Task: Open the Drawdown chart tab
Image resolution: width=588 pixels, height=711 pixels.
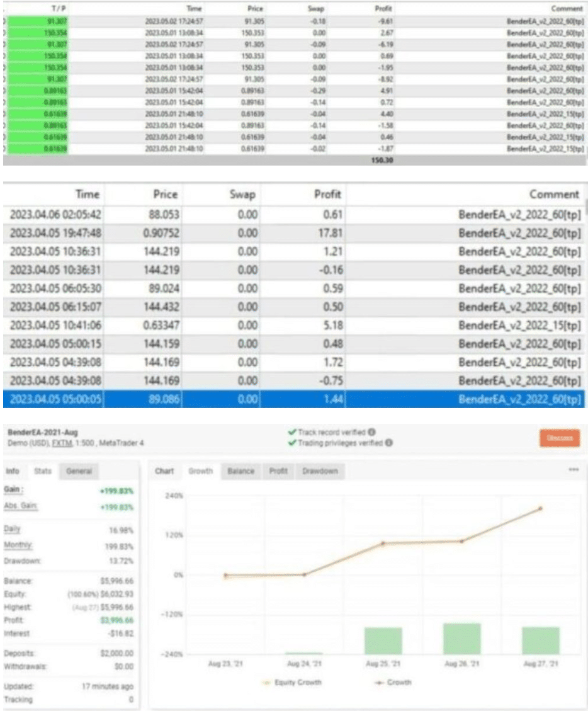Action: coord(320,471)
